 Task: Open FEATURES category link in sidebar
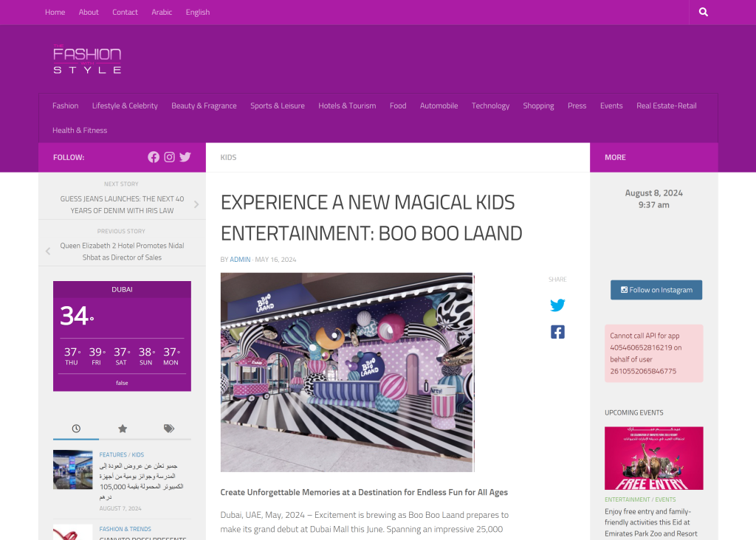click(x=113, y=454)
